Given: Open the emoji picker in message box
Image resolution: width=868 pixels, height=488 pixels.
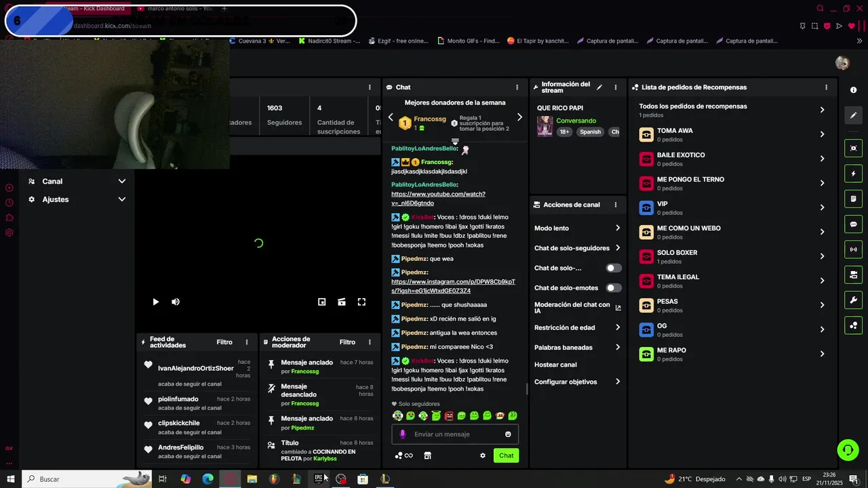Looking at the screenshot, I should click(x=508, y=434).
